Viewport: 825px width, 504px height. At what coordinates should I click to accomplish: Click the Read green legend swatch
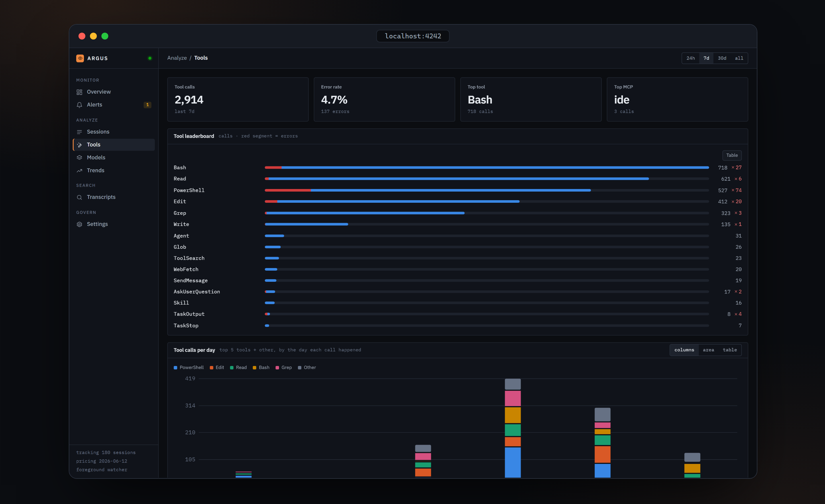point(232,368)
